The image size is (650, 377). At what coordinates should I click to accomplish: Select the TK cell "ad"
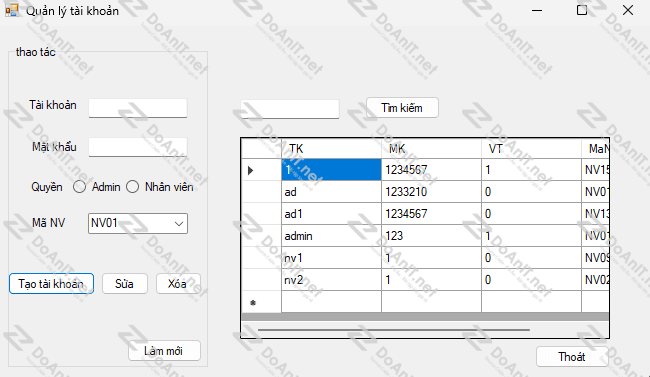tap(331, 192)
